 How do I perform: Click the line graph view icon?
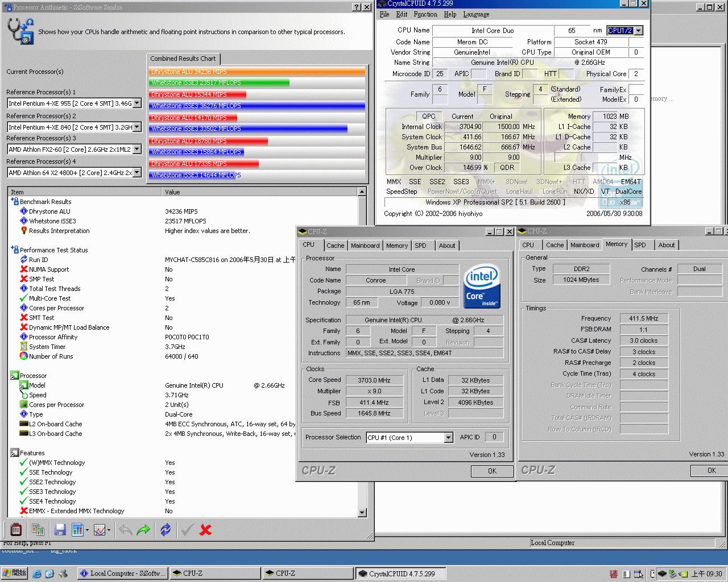[x=99, y=529]
